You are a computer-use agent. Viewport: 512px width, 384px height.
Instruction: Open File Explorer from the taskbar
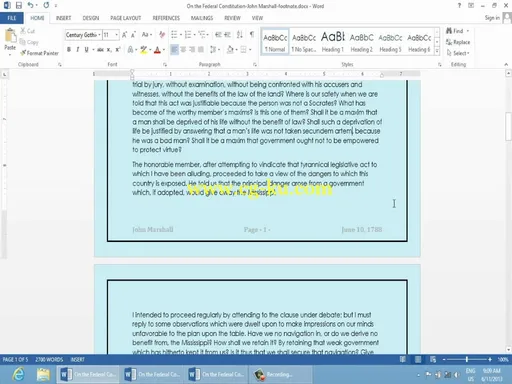(x=43, y=374)
